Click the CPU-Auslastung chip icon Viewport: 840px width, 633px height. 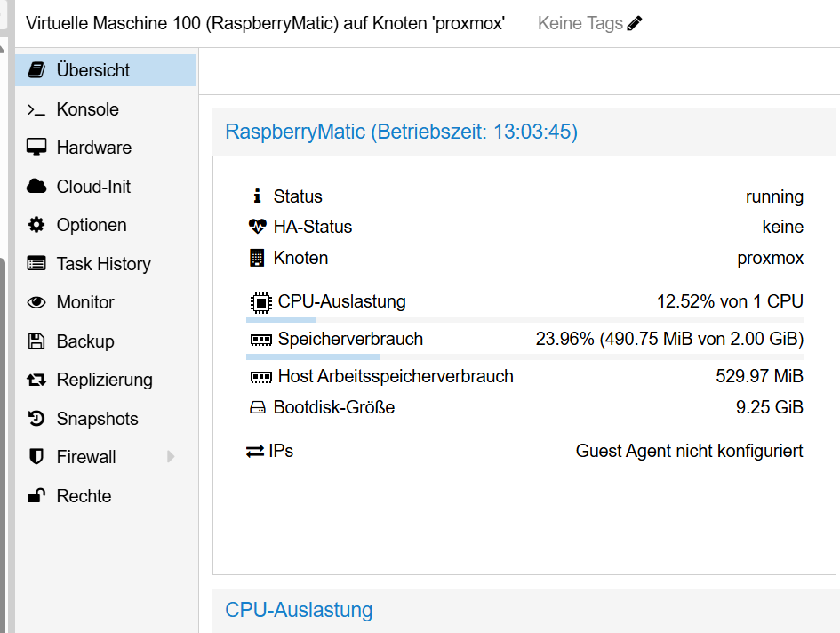261,303
